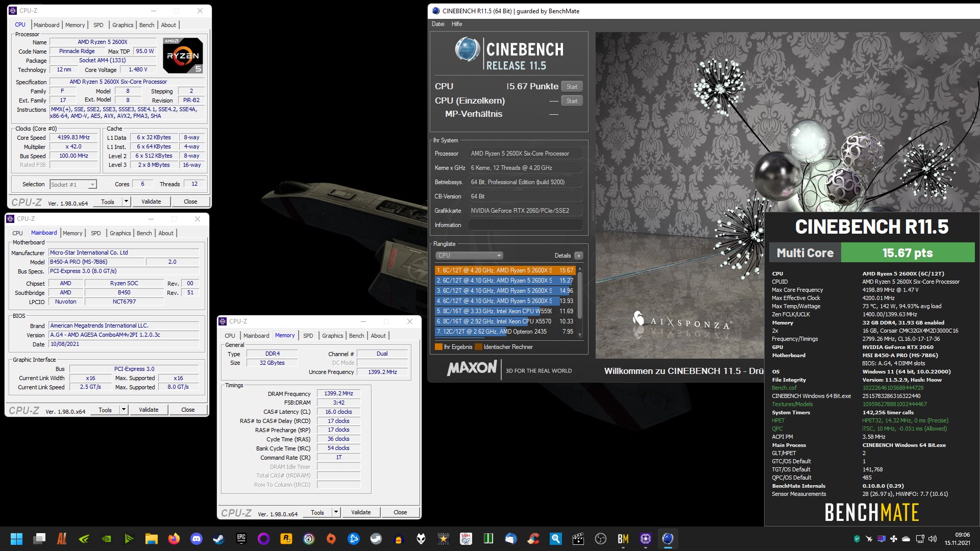Image resolution: width=980 pixels, height=551 pixels.
Task: Open the fan control tray icon
Action: pos(894,539)
